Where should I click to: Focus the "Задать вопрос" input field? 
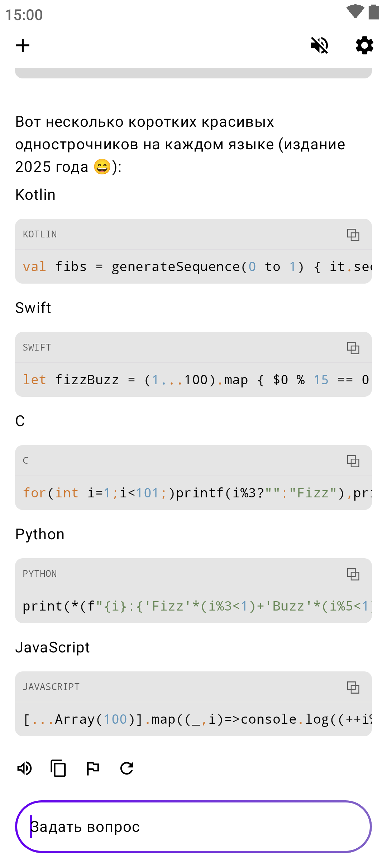coord(193,826)
